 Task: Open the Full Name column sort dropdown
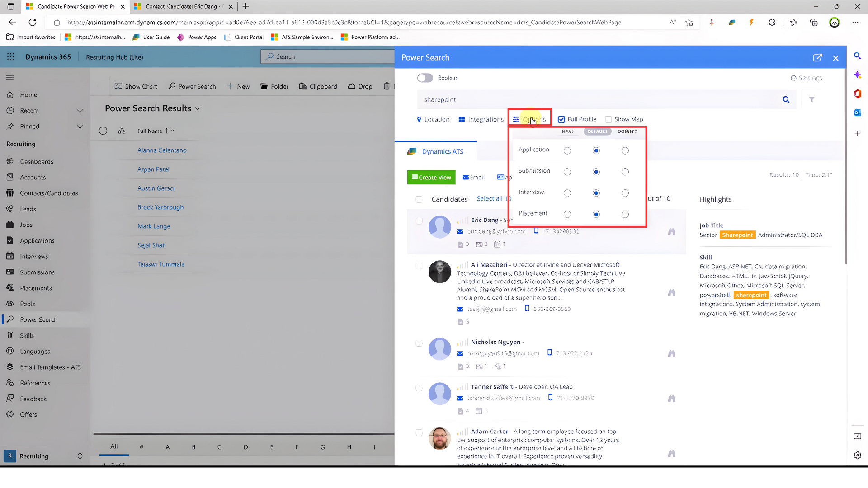pyautogui.click(x=172, y=131)
